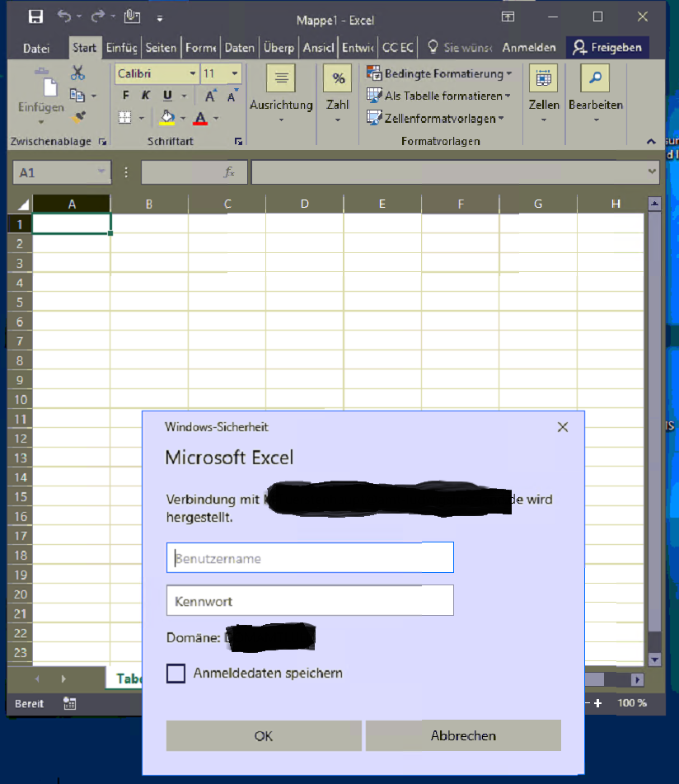Click the touch/mouse mode icon
Viewport: 679px width, 784px height.
point(132,16)
